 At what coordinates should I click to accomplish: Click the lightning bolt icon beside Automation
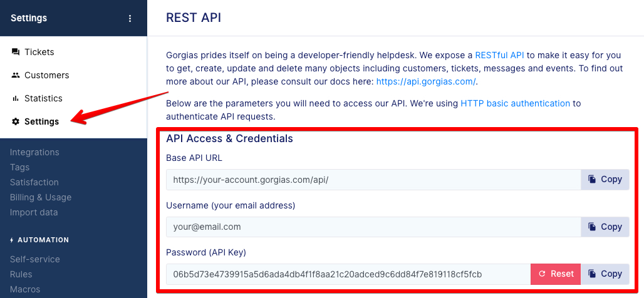(12, 240)
